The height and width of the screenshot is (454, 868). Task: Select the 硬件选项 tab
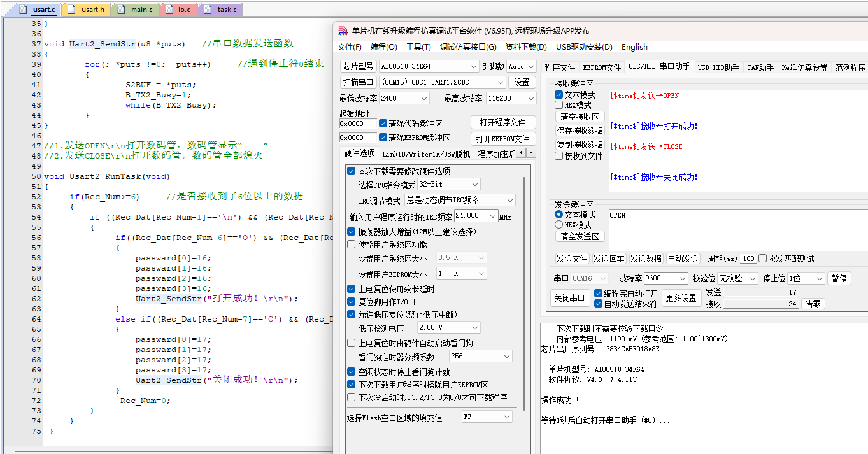click(x=360, y=153)
